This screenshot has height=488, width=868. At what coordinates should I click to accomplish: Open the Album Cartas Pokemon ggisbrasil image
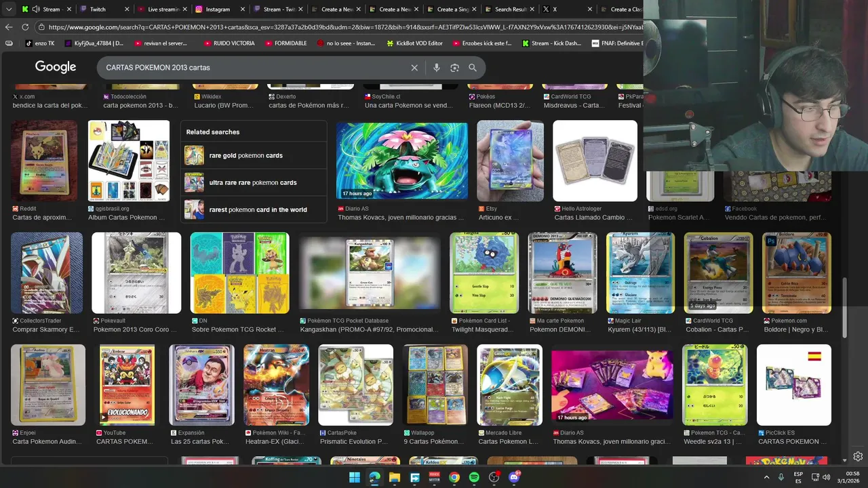coord(129,161)
